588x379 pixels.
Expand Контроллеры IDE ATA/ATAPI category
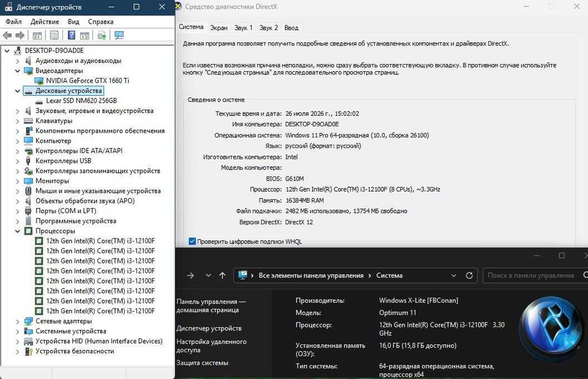tap(17, 150)
